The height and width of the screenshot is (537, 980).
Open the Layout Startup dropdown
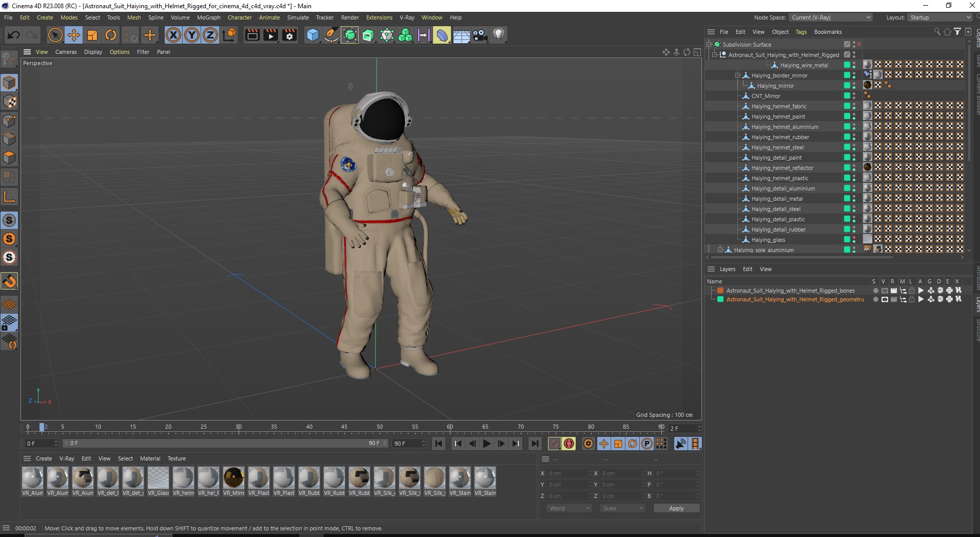[x=940, y=17]
